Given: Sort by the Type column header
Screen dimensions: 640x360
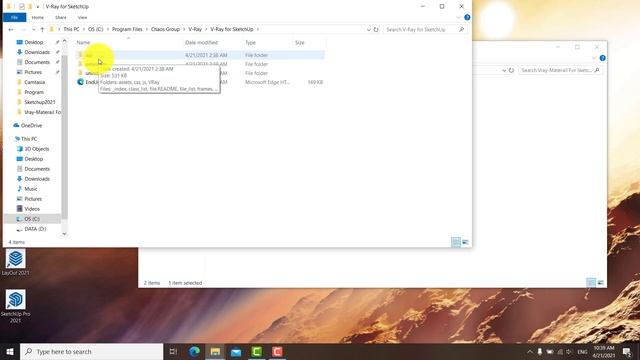Looking at the screenshot, I should click(250, 42).
